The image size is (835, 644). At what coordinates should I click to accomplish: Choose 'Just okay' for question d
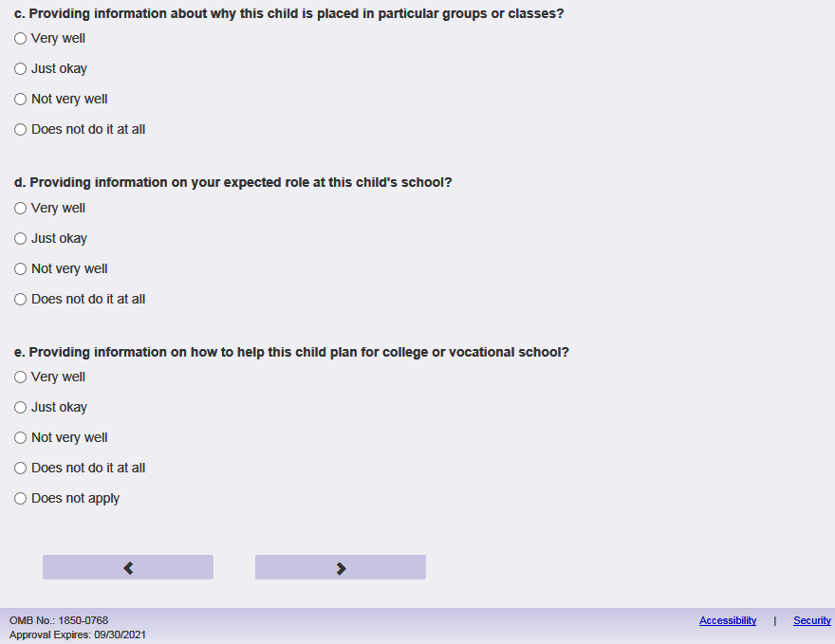coord(21,239)
